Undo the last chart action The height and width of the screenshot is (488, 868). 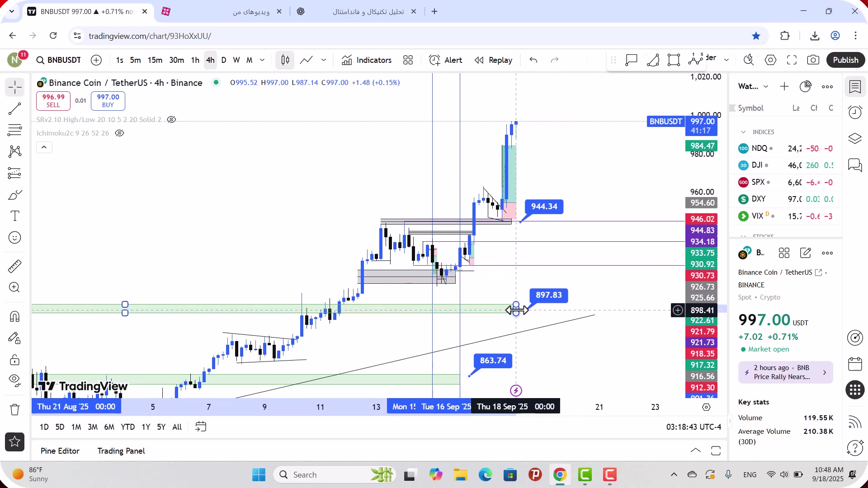coord(533,60)
